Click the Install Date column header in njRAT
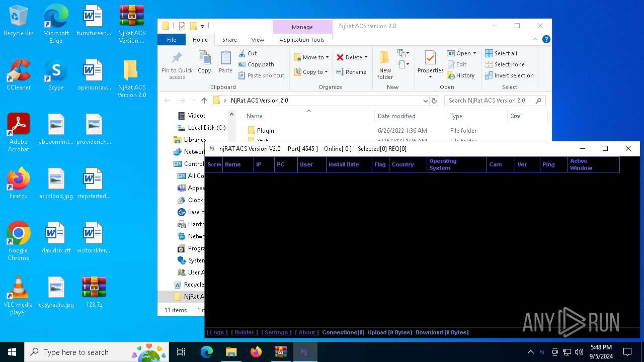 349,164
